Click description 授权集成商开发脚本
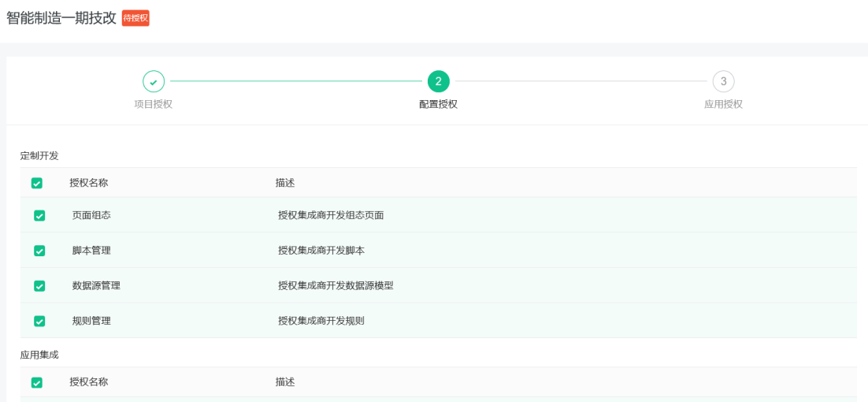The width and height of the screenshot is (868, 402). coord(321,251)
